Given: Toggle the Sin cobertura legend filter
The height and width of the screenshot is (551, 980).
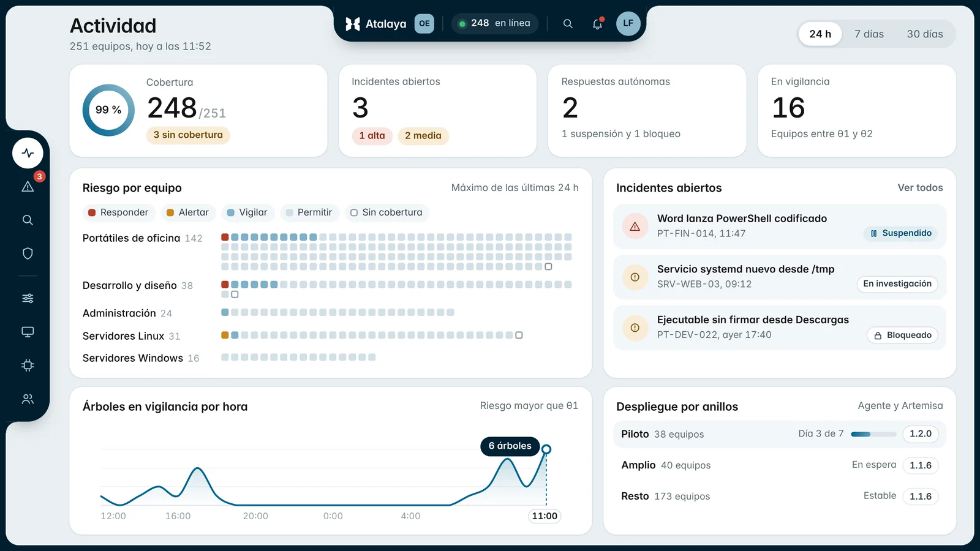Looking at the screenshot, I should pyautogui.click(x=386, y=212).
